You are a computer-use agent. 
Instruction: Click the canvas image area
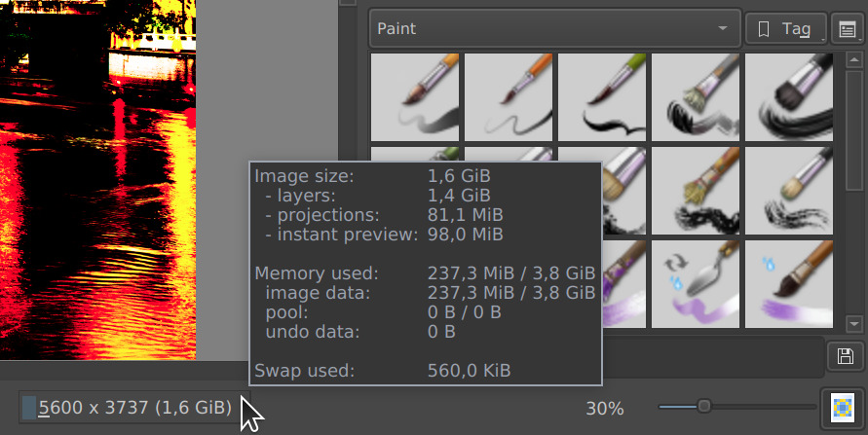coord(98,180)
